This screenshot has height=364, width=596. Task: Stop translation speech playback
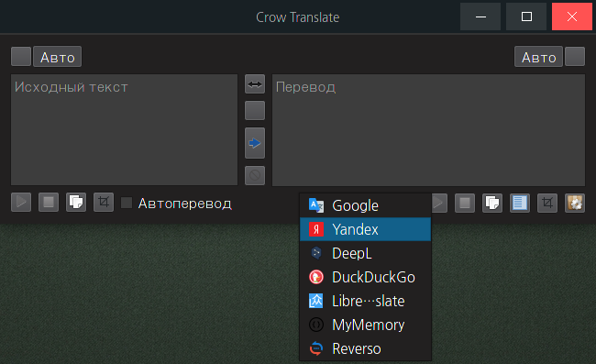(x=465, y=203)
